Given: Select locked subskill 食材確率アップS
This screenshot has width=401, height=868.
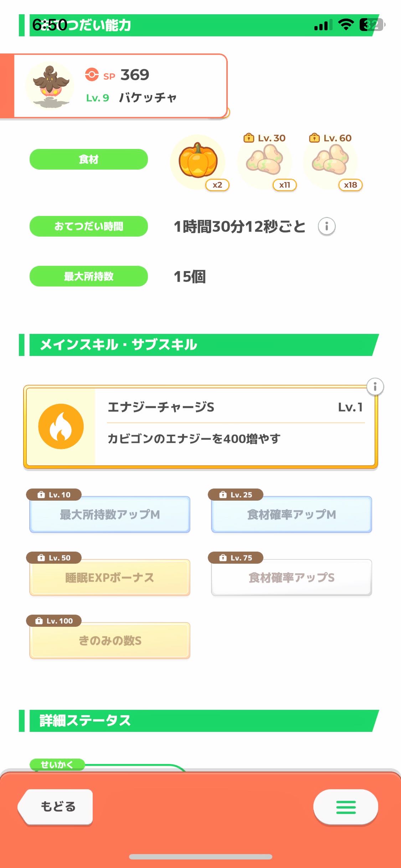Looking at the screenshot, I should [292, 578].
